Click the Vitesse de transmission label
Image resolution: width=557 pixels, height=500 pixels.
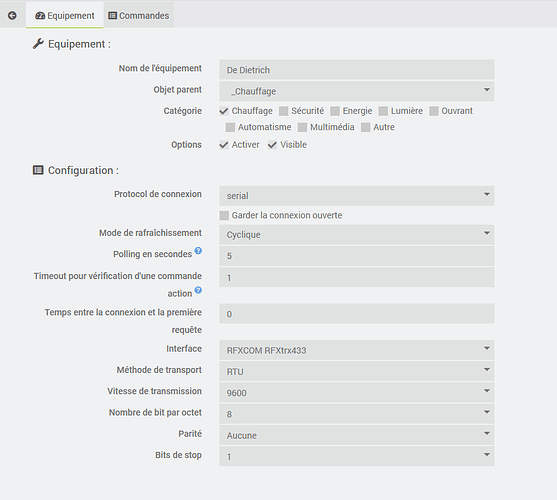pyautogui.click(x=155, y=391)
